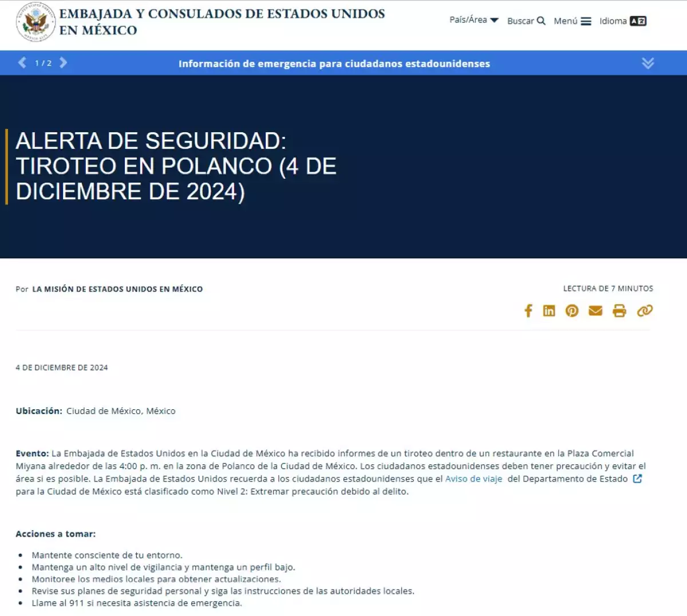The image size is (687, 616).
Task: Click LA MISIÓN DE ESTADOS UNIDOS EN MÉXICO
Action: tap(117, 289)
